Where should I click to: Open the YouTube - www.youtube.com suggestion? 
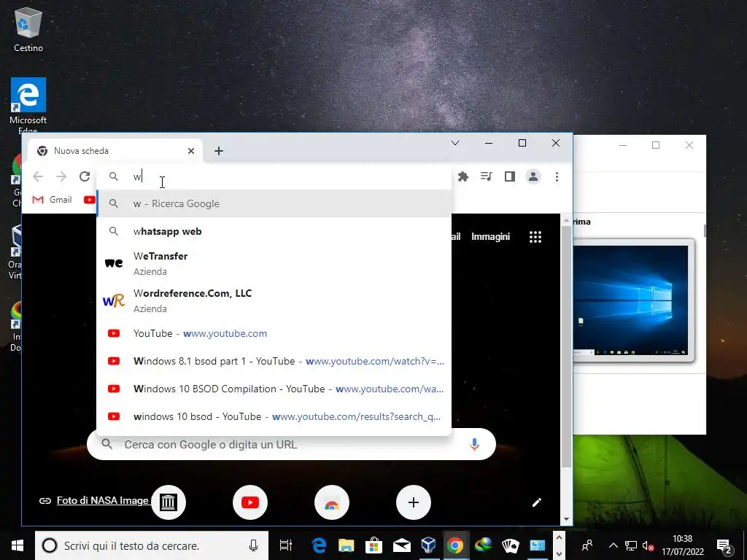click(x=274, y=333)
